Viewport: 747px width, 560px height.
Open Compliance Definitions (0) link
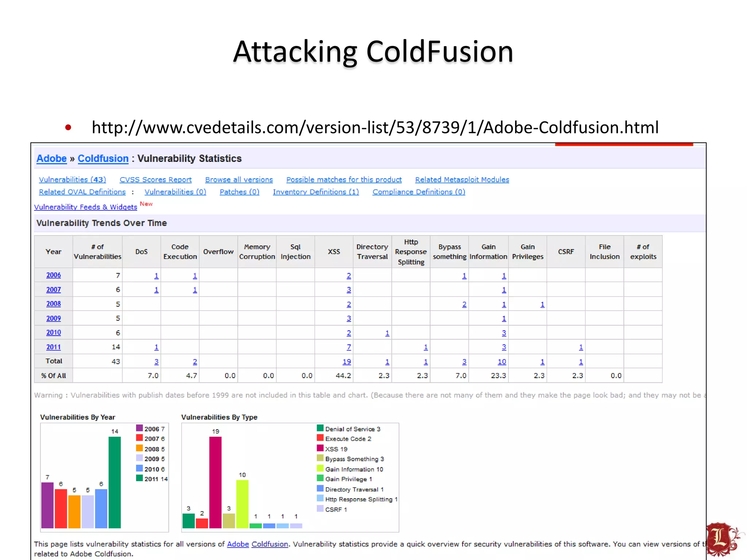[x=419, y=192]
